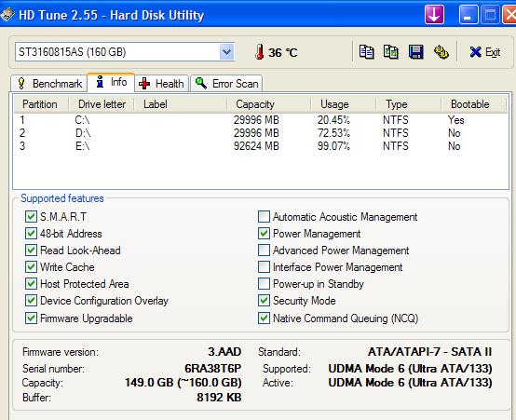Toggle Automatic Acoustic Management checkbox

coord(264,217)
